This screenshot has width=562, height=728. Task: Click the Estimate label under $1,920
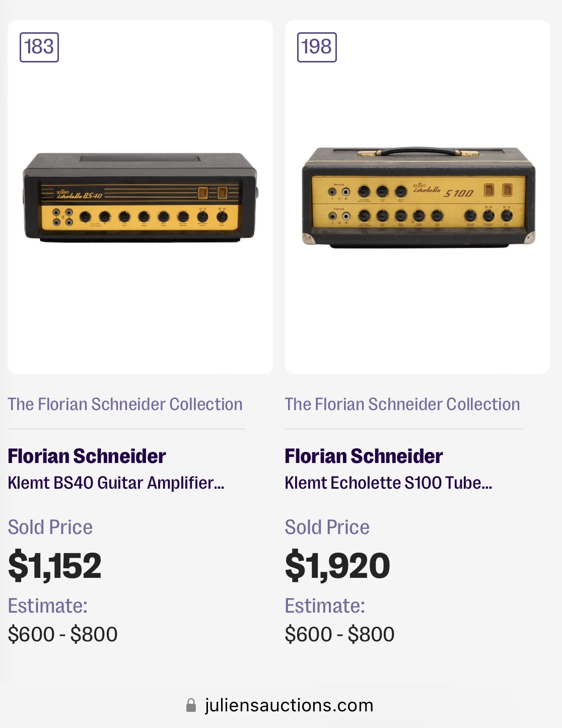tap(325, 606)
